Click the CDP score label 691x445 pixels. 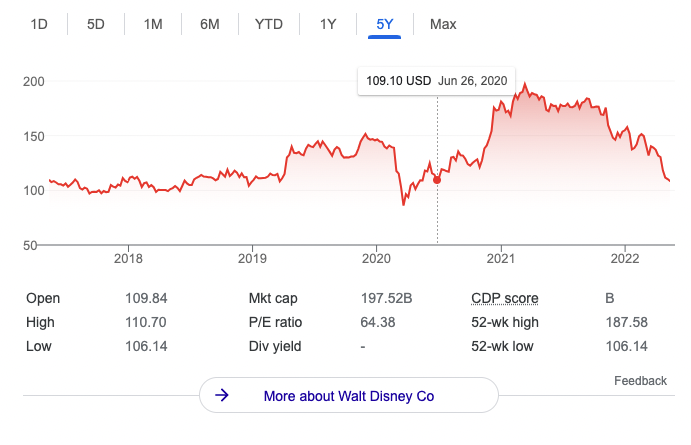[x=504, y=298]
